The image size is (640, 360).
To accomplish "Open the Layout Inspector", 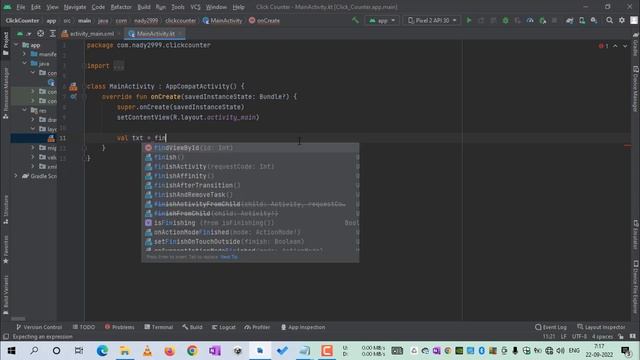I will (x=601, y=327).
